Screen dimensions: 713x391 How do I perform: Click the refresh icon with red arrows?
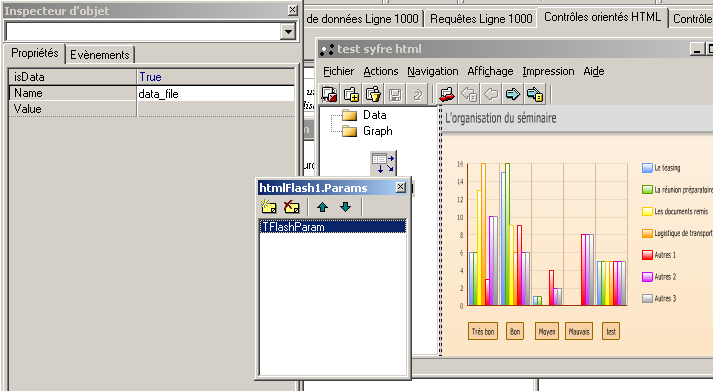click(x=447, y=94)
